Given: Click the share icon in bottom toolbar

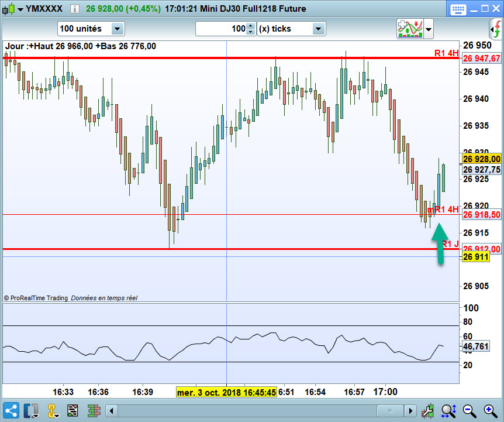Looking at the screenshot, I should coord(11,411).
